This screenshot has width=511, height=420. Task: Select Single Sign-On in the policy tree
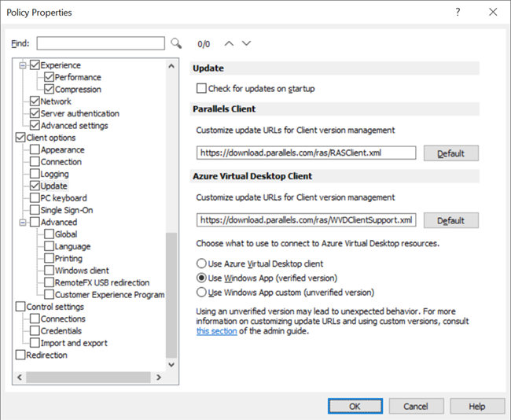[67, 210]
